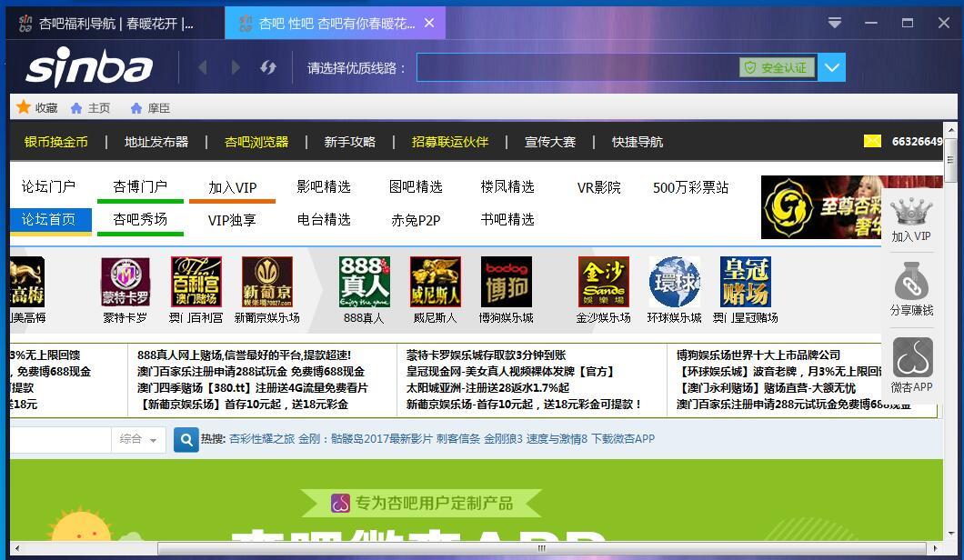Click the horizontal scrollbar right arrow

[x=936, y=548]
